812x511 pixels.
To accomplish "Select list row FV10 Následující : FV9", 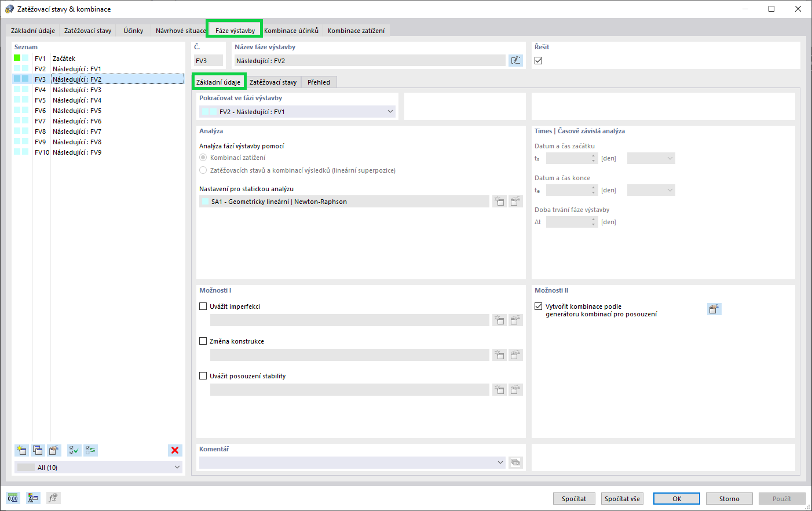I will [x=98, y=152].
